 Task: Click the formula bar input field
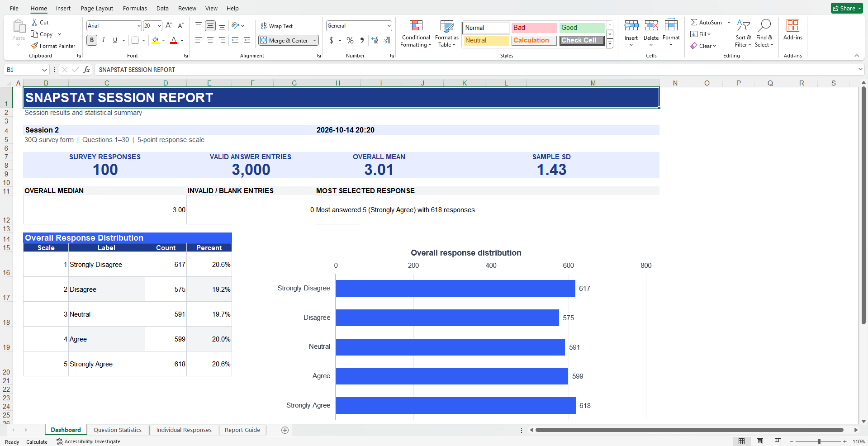pyautogui.click(x=475, y=70)
